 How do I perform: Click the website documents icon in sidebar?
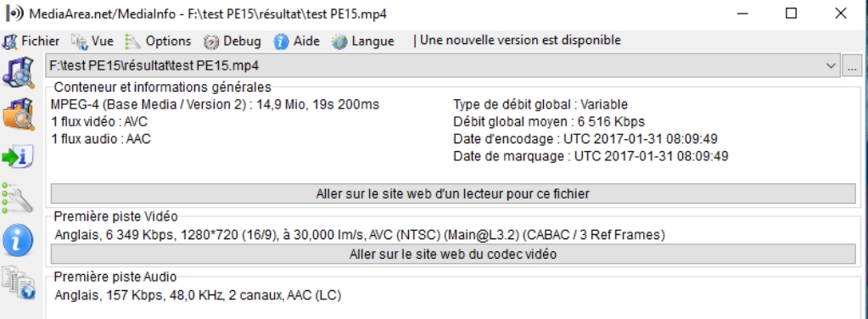click(x=19, y=283)
